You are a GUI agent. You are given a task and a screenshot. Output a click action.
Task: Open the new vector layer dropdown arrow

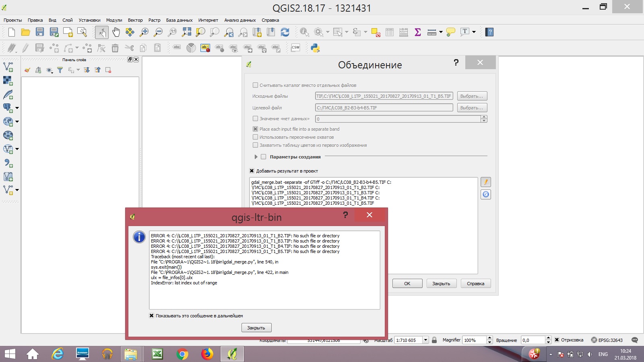click(x=17, y=190)
